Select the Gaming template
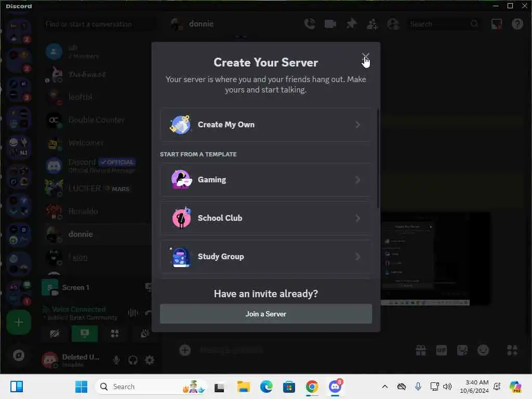The width and height of the screenshot is (532, 399). (x=265, y=179)
